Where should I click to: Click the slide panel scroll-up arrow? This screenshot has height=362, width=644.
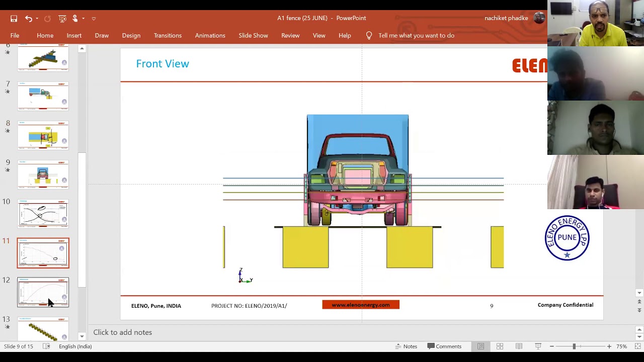click(82, 49)
